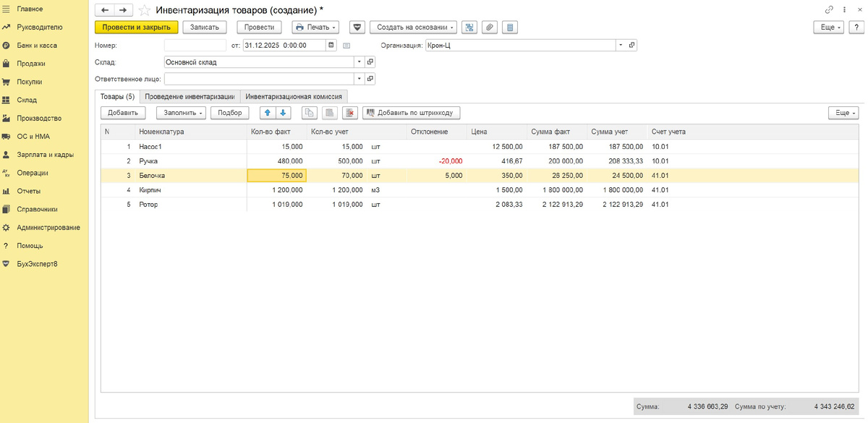Click the Номер input field
The width and height of the screenshot is (868, 423).
point(195,45)
